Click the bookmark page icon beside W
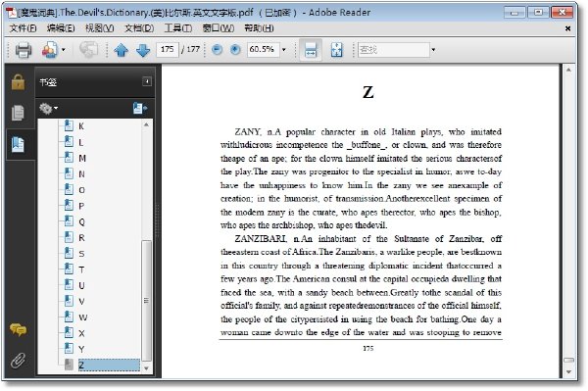This screenshot has width=588, height=391. [x=69, y=317]
